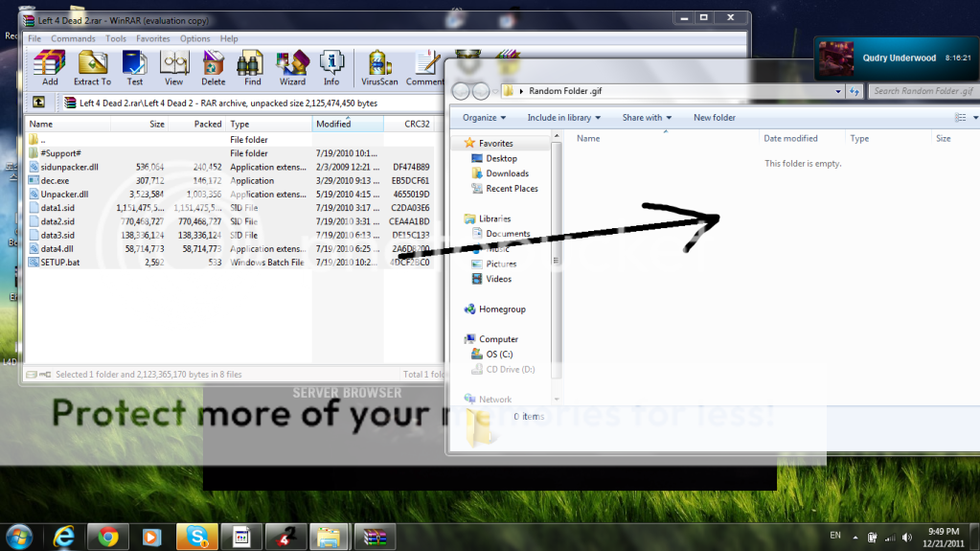Click the Qudry Underwood notification popup
This screenshot has width=980, height=551.
point(897,58)
